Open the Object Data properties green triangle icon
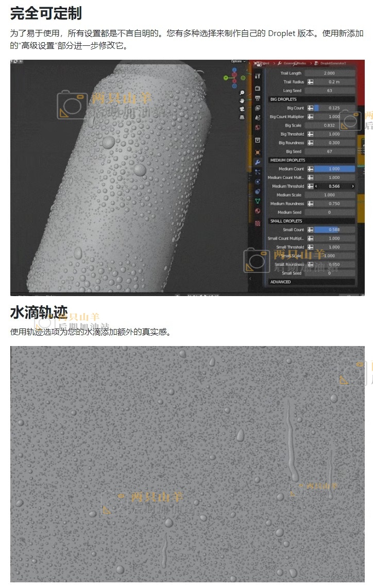Image resolution: width=373 pixels, height=588 pixels. point(258,201)
